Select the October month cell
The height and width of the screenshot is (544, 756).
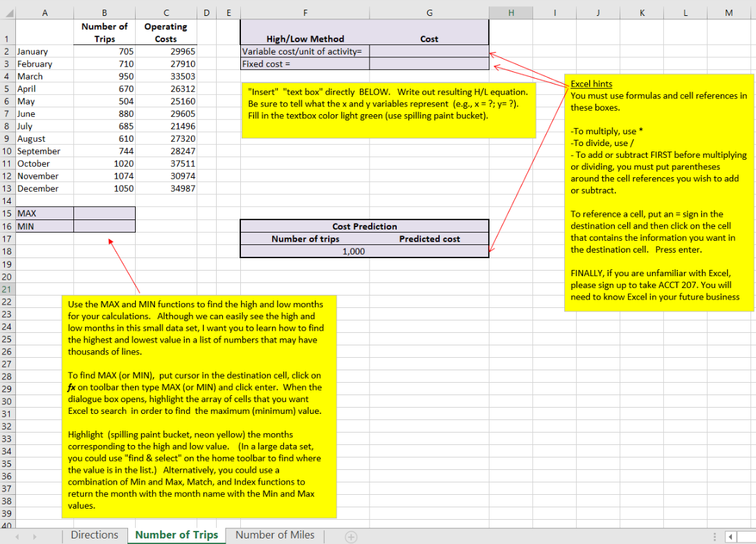tap(45, 164)
